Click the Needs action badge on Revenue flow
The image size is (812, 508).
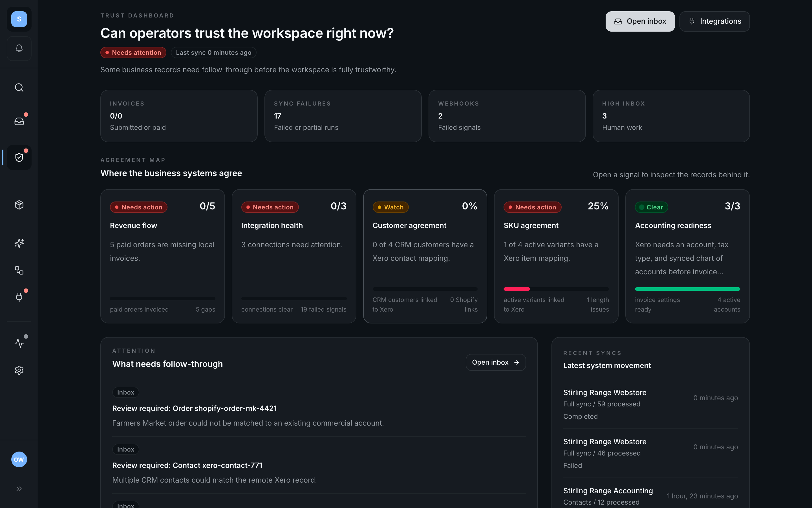139,207
